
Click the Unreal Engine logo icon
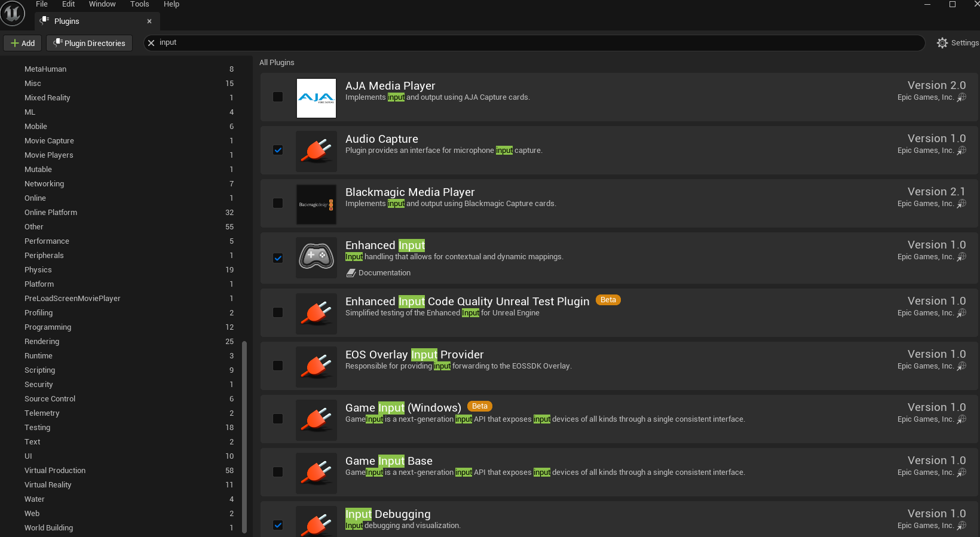pyautogui.click(x=13, y=13)
